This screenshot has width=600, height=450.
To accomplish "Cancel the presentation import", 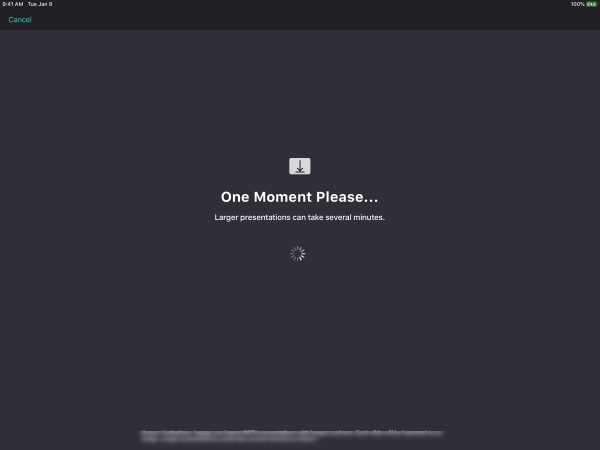I will coord(20,20).
